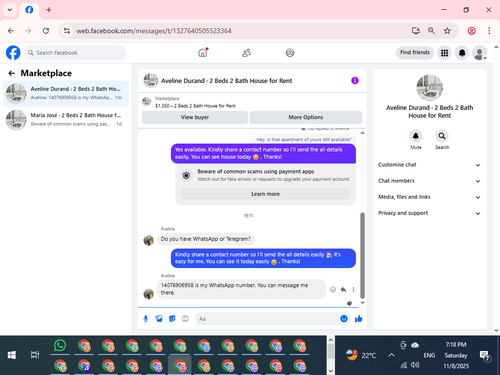
Task: Open the Aveline Durand conversation in list
Action: click(x=66, y=93)
